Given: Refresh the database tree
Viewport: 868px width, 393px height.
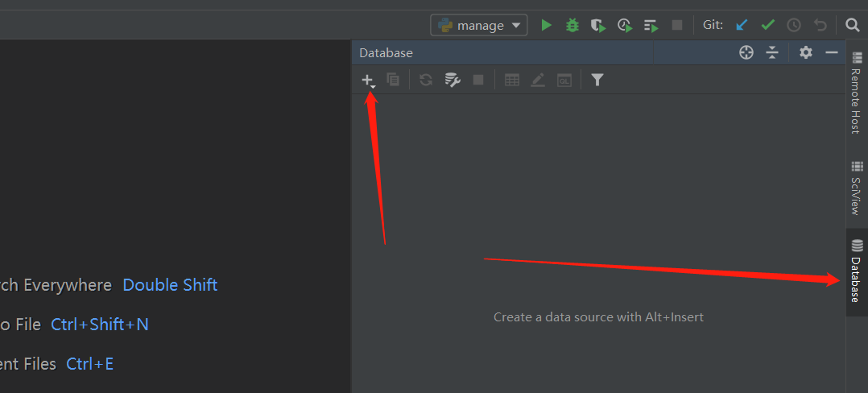Looking at the screenshot, I should [426, 80].
